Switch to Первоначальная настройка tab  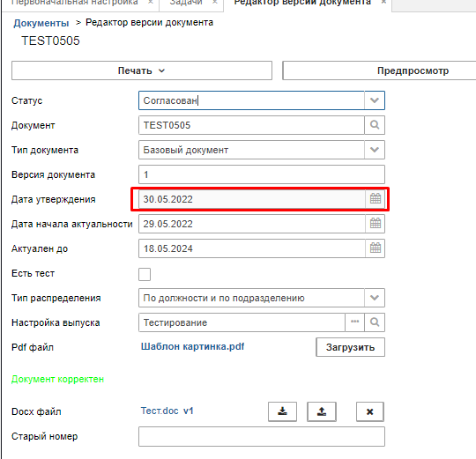[81, 3]
